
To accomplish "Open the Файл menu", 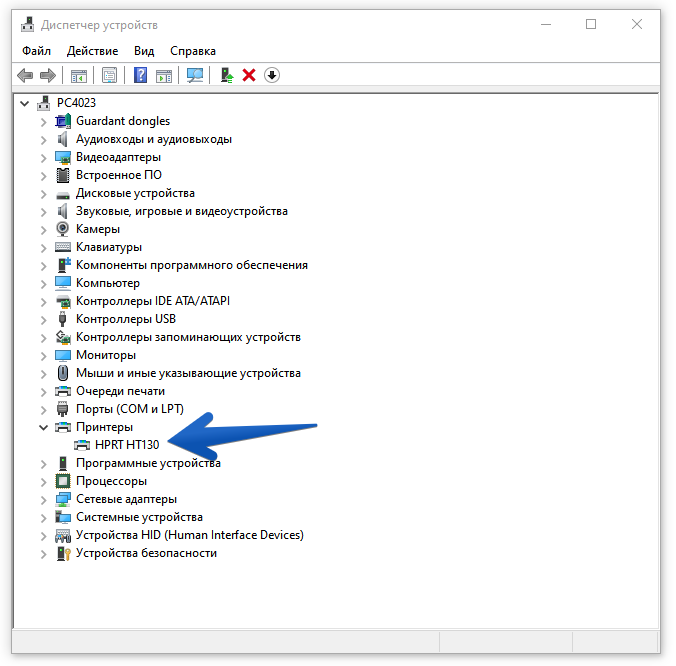I will [36, 50].
